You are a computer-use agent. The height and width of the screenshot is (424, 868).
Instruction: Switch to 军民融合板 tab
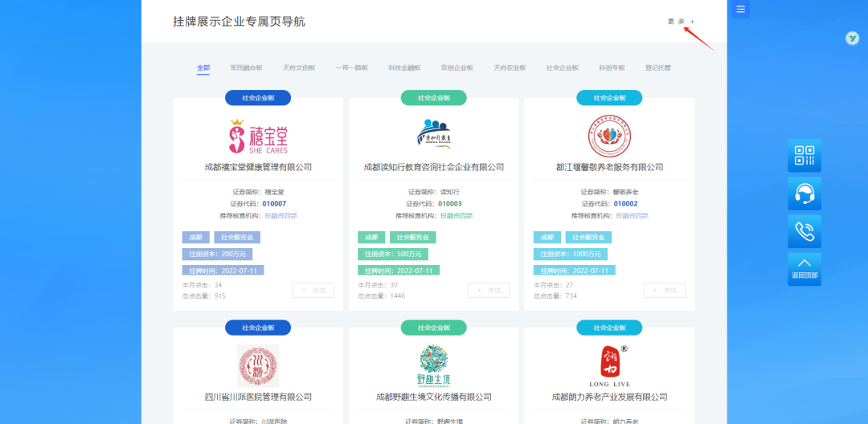[x=247, y=68]
